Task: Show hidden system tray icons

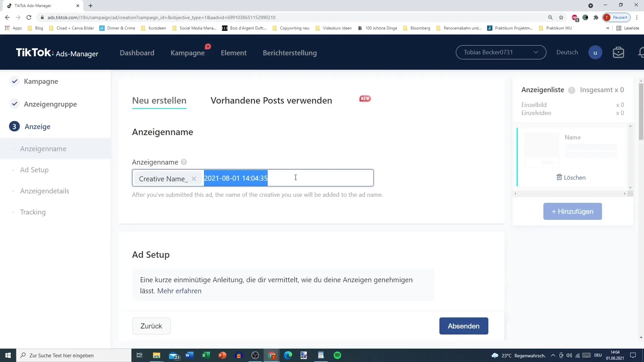Action: [553, 355]
